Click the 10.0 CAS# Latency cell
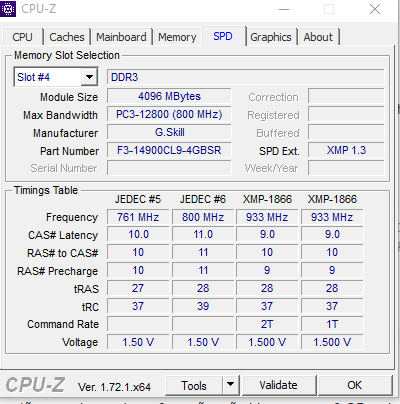400x404 pixels. coord(138,234)
